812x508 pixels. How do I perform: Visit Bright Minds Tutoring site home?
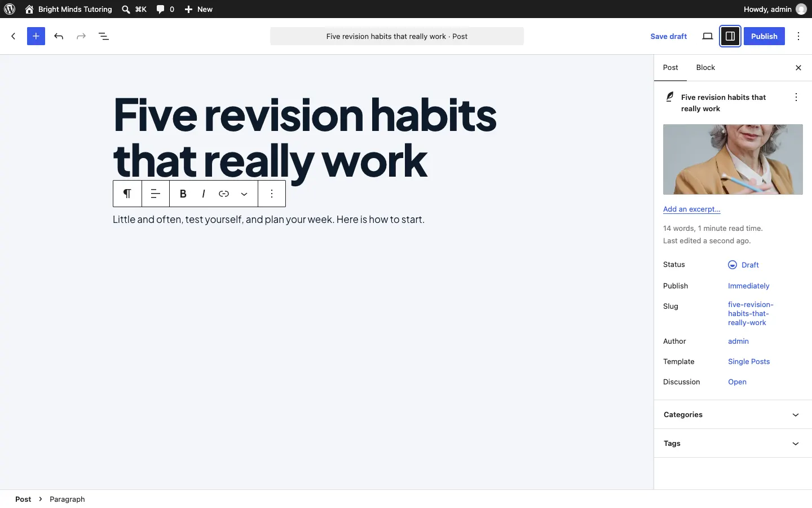[68, 9]
